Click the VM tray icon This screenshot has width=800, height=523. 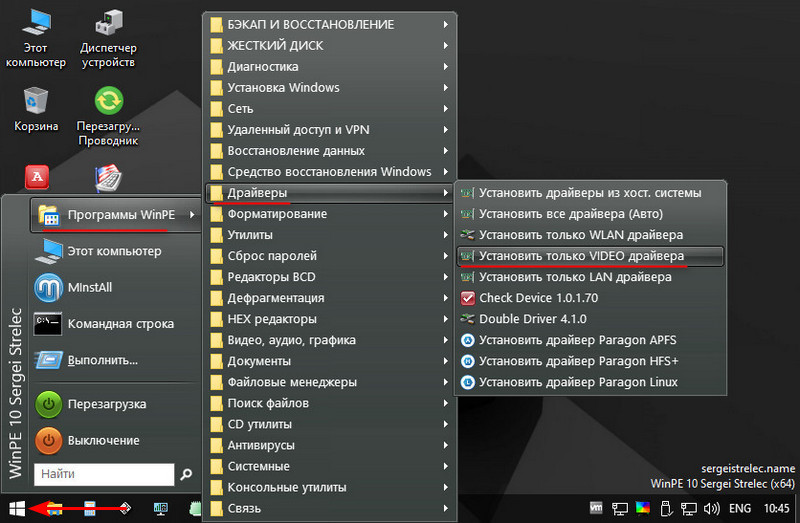pos(596,508)
